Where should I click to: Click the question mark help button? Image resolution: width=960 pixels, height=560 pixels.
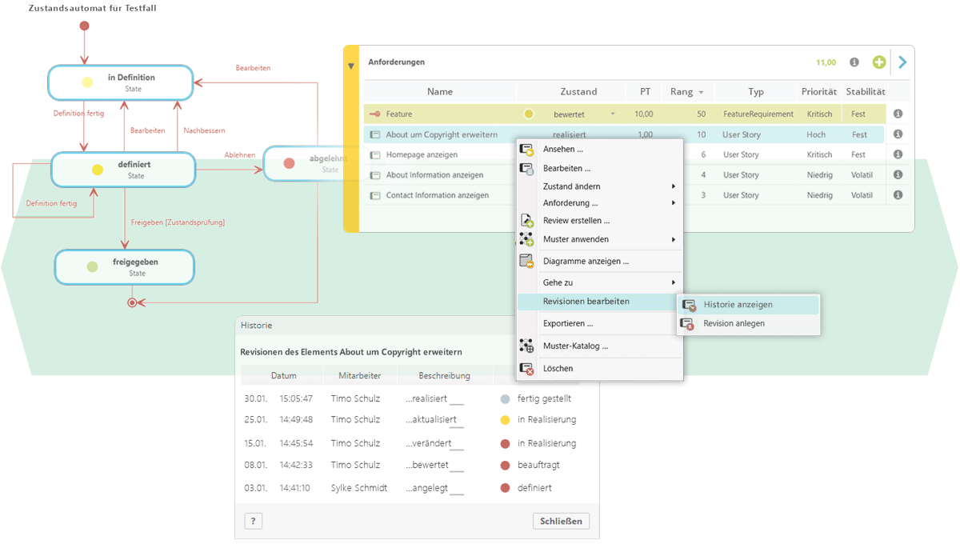pos(253,522)
